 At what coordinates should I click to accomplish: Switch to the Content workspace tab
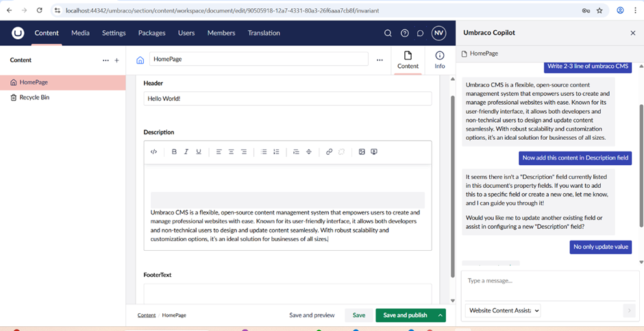tap(408, 60)
